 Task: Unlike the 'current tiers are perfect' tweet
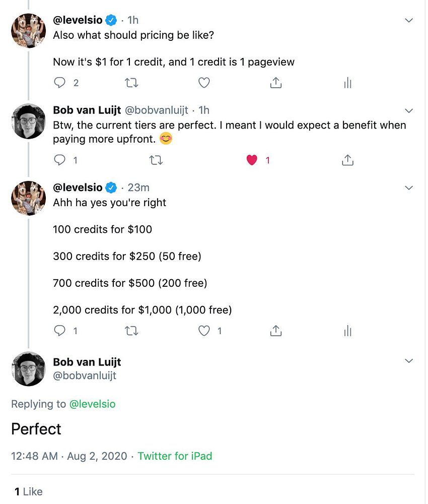coord(252,160)
